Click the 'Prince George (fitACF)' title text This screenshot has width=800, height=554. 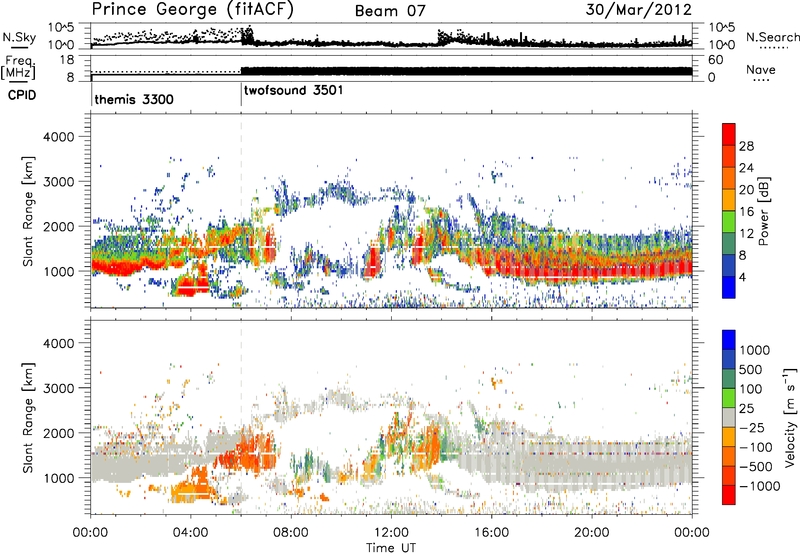192,9
